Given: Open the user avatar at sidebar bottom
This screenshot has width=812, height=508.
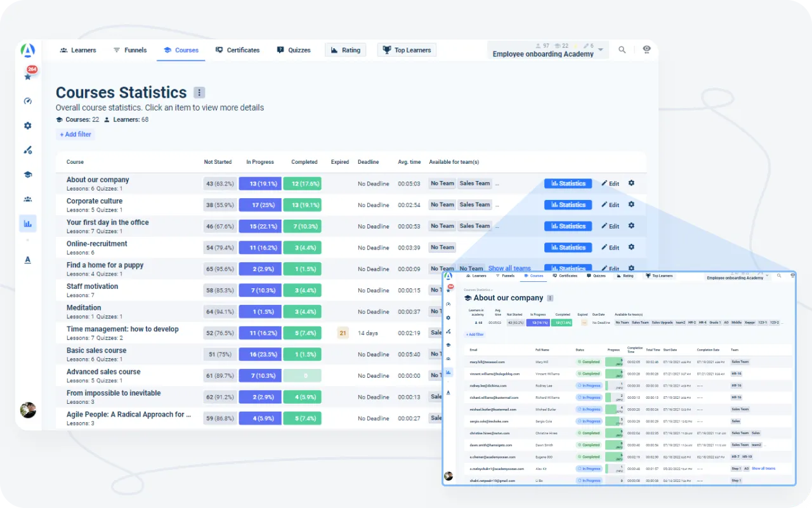Looking at the screenshot, I should [x=28, y=410].
